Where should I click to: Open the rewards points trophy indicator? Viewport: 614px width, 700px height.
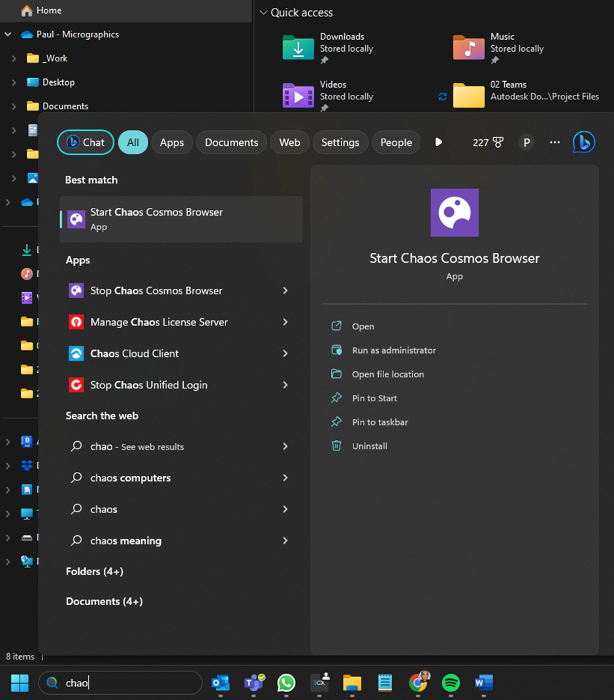pos(488,142)
